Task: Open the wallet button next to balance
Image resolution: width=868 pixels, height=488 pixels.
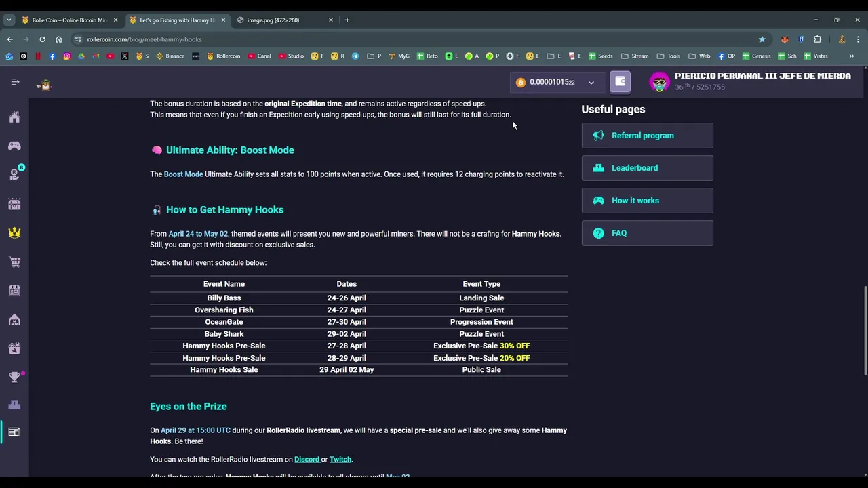Action: [620, 82]
